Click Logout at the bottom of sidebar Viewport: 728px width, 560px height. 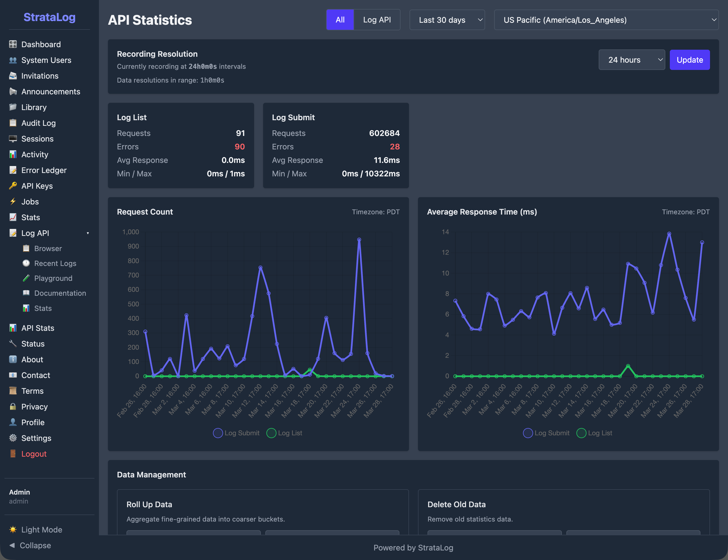34,454
